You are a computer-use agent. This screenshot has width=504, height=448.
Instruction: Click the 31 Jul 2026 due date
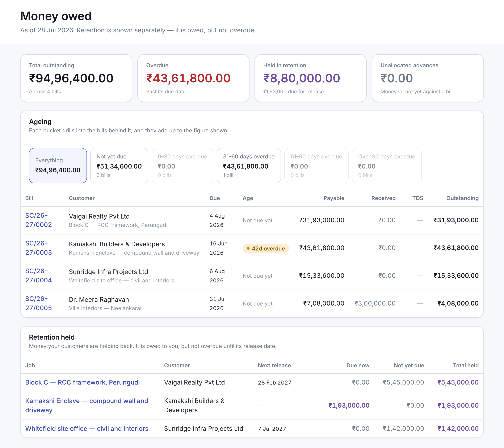(218, 303)
